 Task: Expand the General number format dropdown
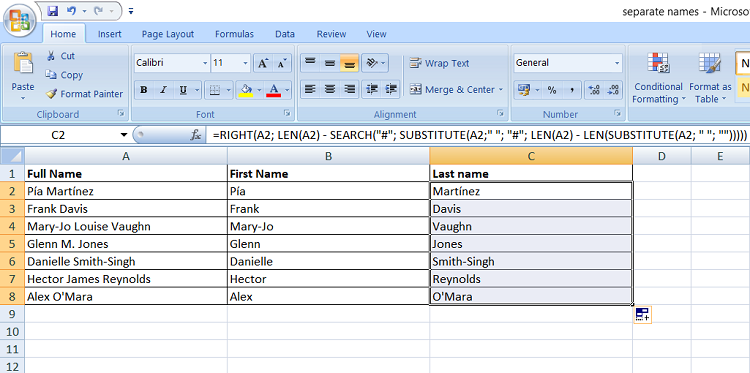[617, 63]
